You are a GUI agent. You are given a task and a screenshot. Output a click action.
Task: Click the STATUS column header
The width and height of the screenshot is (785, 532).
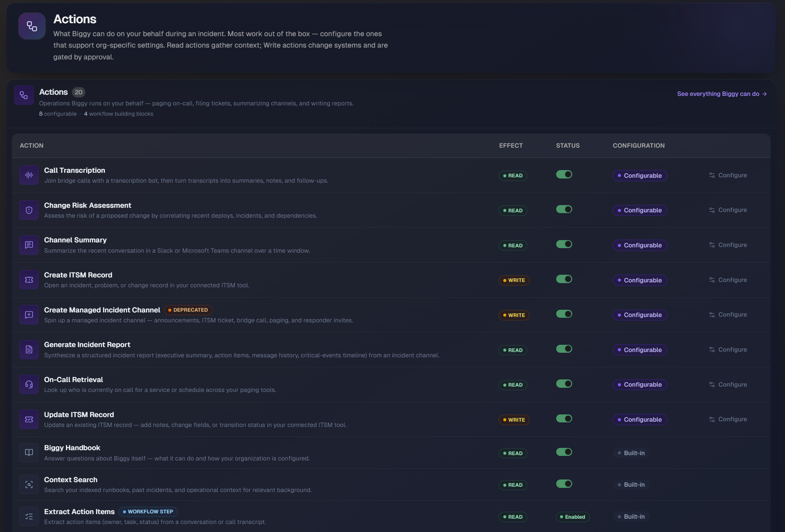(x=568, y=145)
